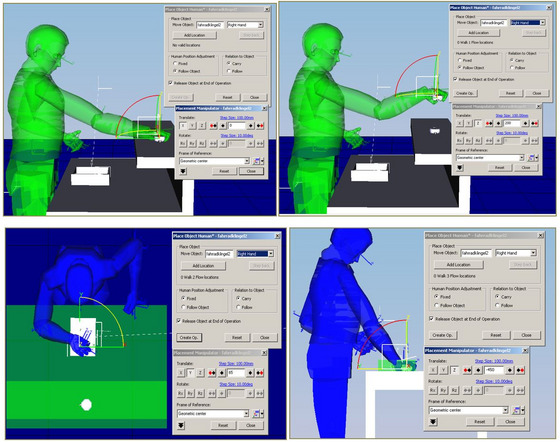Image resolution: width=560 pixels, height=442 pixels.
Task: Select Y translate axis in manipulator showing 85
Action: [x=190, y=373]
